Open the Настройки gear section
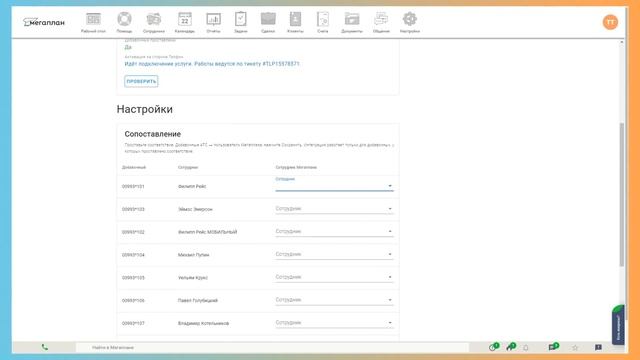 point(409,22)
